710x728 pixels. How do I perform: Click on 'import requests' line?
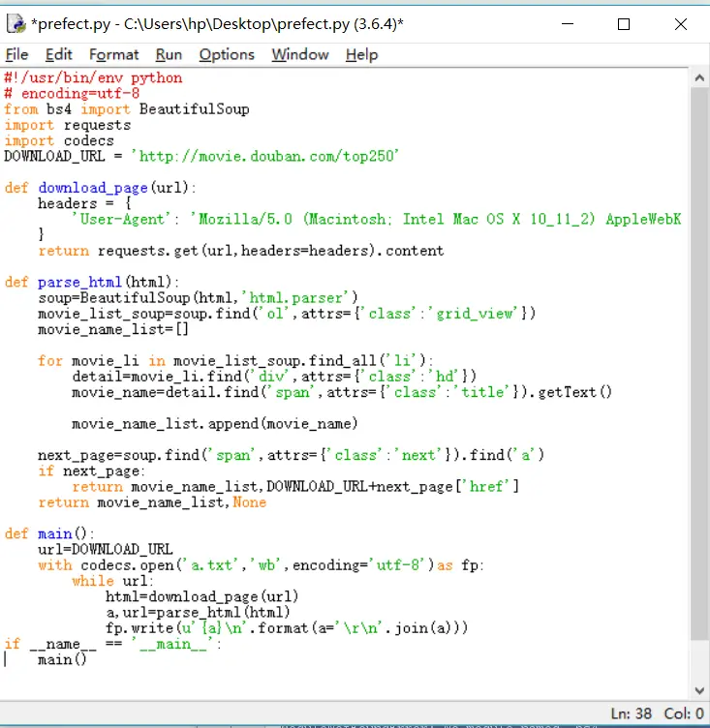68,125
